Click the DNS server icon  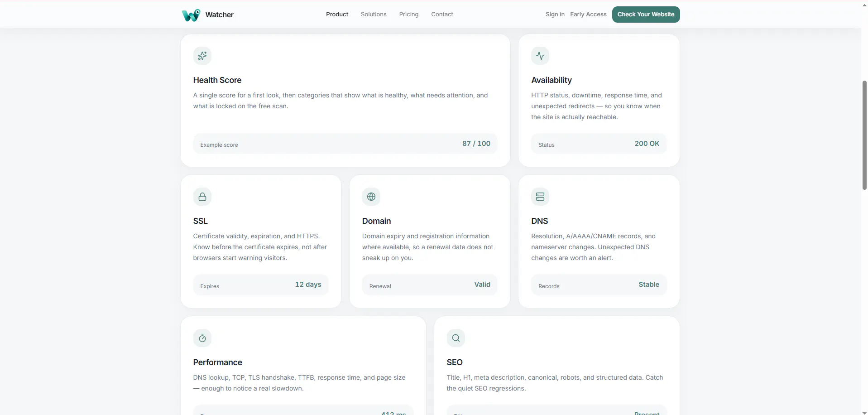[540, 197]
